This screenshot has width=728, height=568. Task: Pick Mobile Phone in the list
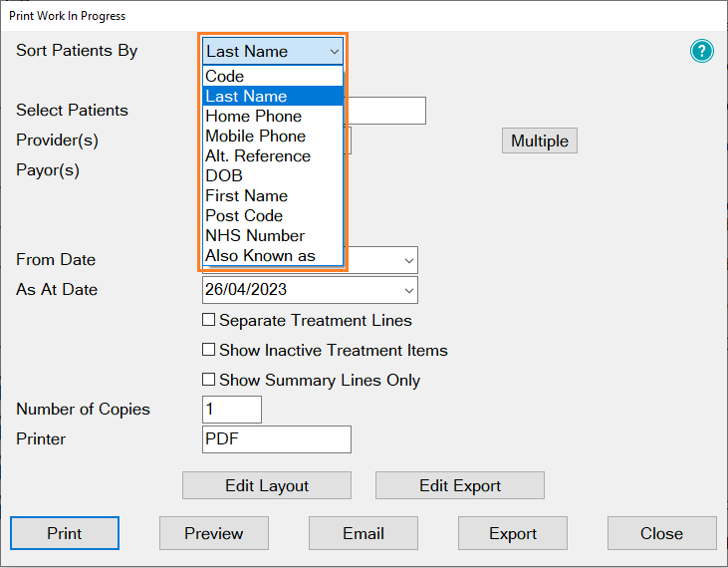pos(273,137)
